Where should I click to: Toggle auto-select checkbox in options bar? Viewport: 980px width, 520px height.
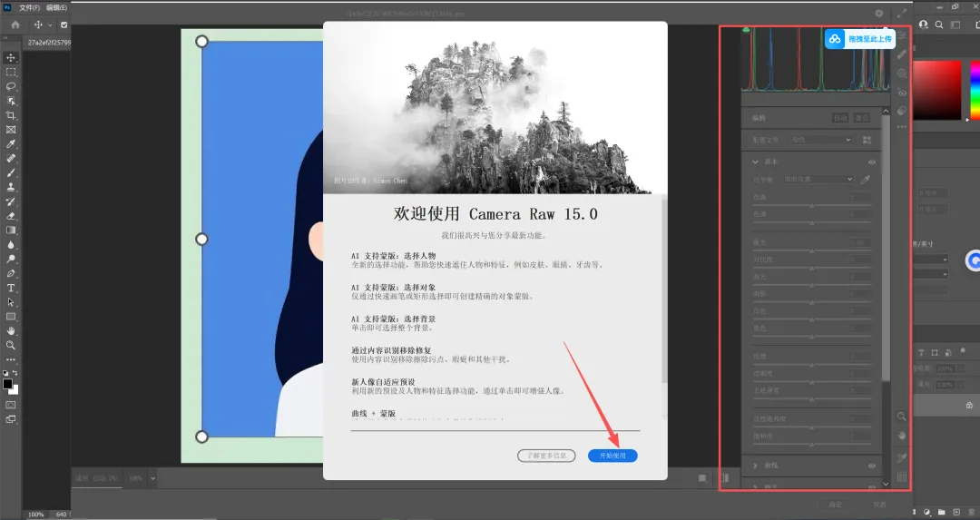pyautogui.click(x=64, y=25)
